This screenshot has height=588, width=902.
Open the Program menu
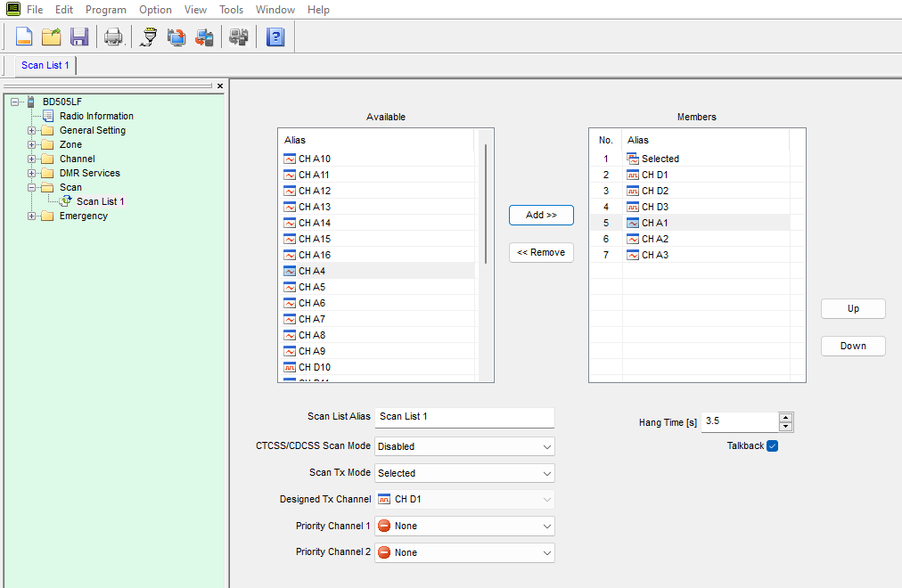(x=106, y=10)
